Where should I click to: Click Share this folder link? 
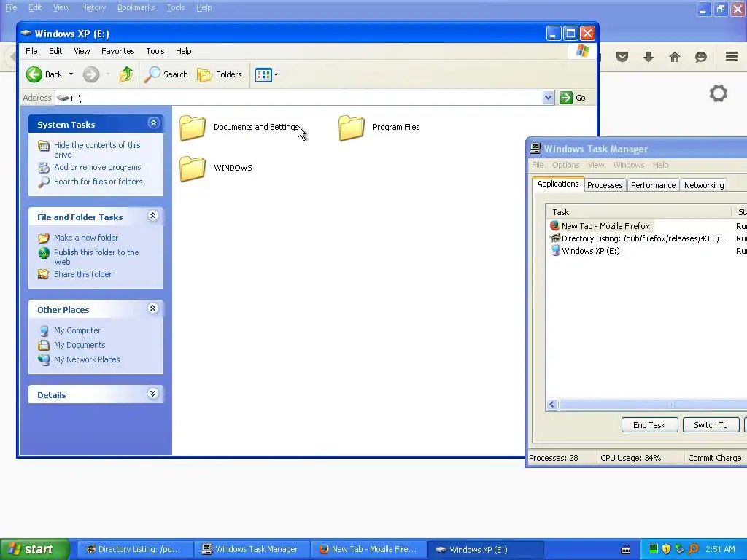click(x=82, y=274)
